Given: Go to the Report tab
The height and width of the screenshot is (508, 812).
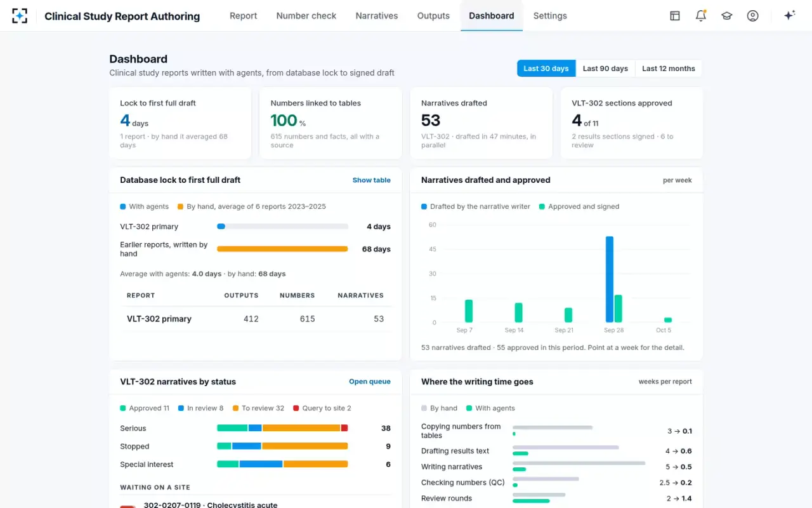Looking at the screenshot, I should [x=244, y=16].
